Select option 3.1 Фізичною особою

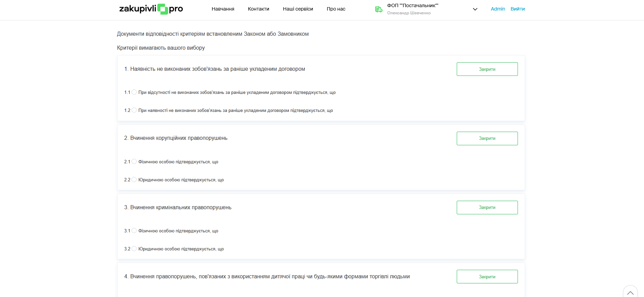pyautogui.click(x=134, y=231)
